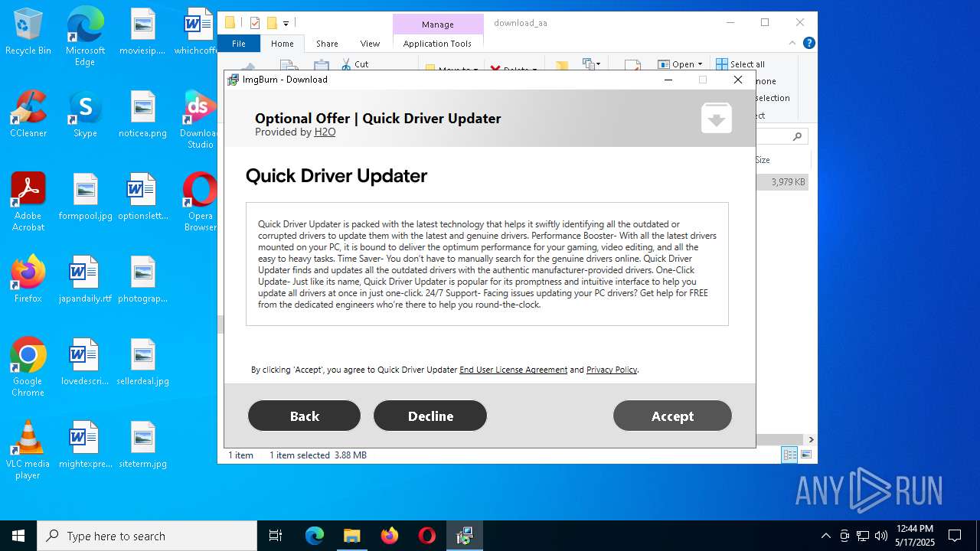Click Select all in Explorer ribbon

[x=740, y=64]
